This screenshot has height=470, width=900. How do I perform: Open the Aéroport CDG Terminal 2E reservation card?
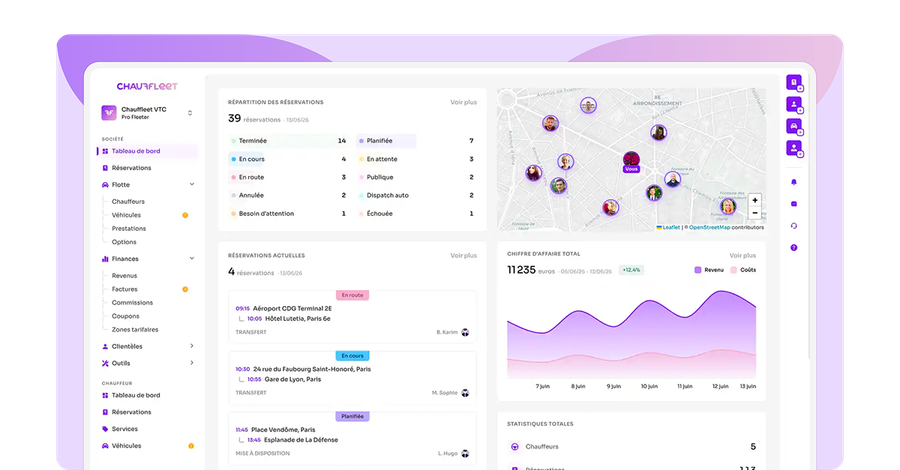coord(352,318)
